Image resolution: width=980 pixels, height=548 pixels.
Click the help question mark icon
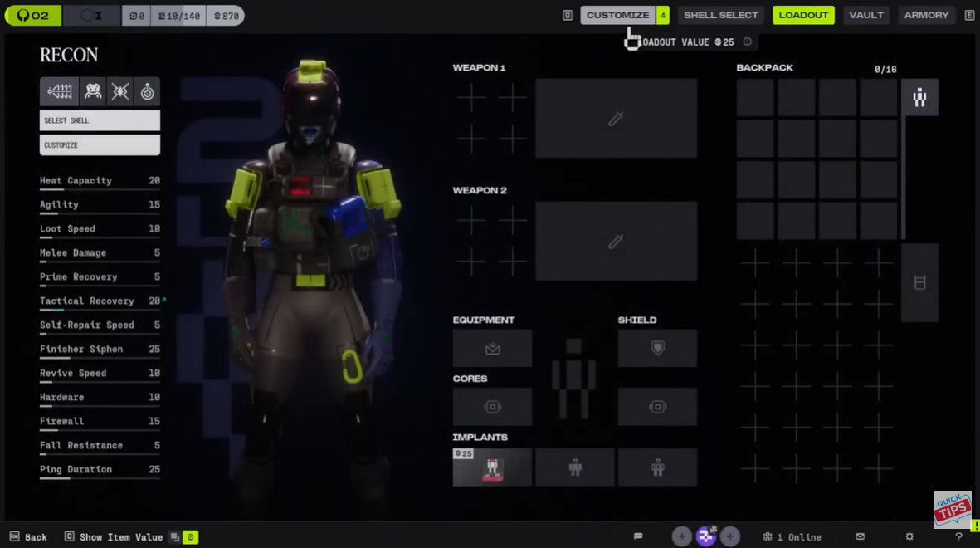[x=959, y=537]
